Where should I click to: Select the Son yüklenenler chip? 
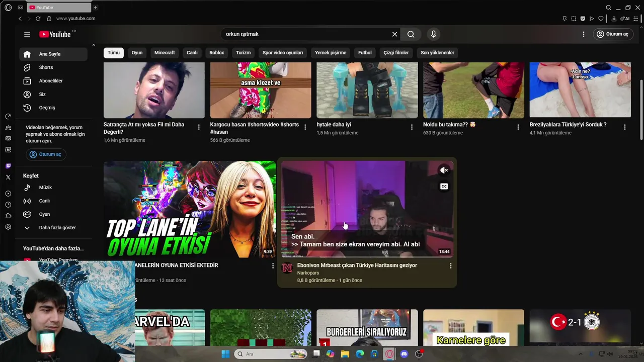point(437,53)
